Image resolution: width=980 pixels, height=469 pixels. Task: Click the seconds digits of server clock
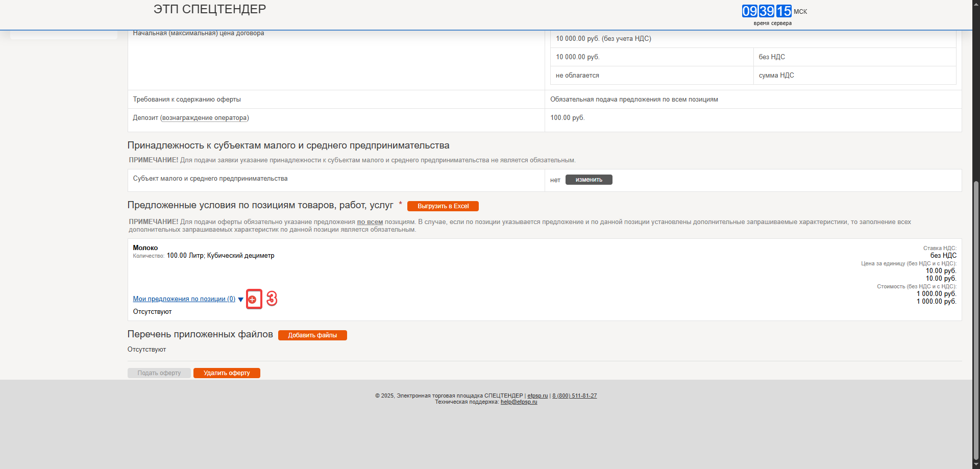[783, 11]
